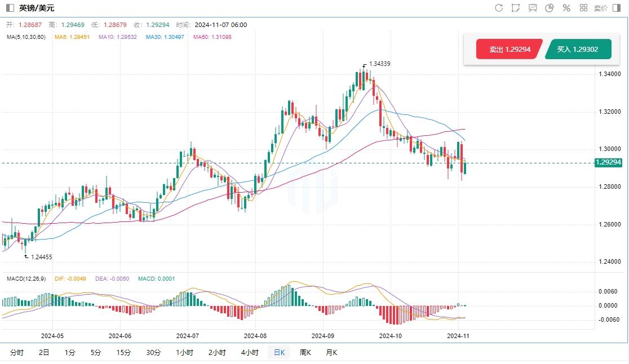This screenshot has height=364, width=629.
Task: Toggle the right sidebar panel icon
Action: [x=618, y=8]
